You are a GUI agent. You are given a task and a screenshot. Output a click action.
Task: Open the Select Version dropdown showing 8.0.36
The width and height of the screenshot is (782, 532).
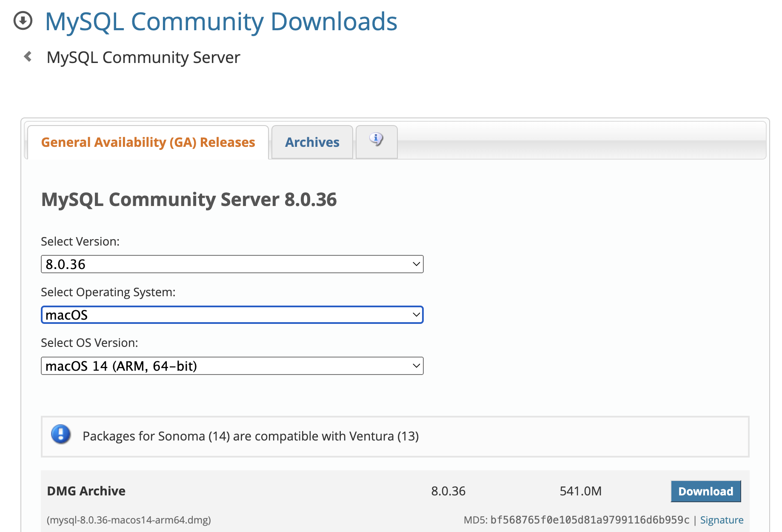pos(232,264)
